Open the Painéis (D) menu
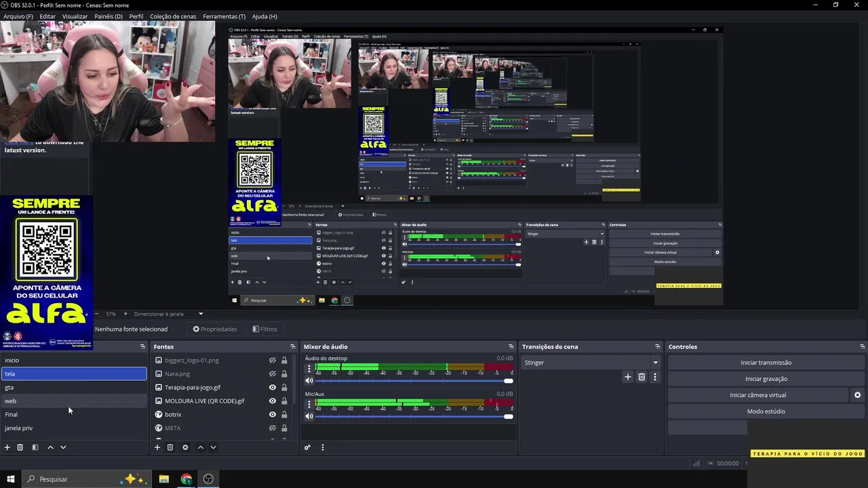This screenshot has height=488, width=868. [x=108, y=16]
